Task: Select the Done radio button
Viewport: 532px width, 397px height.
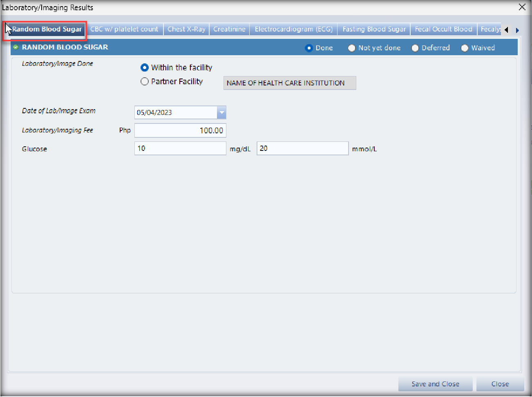Action: coord(309,48)
